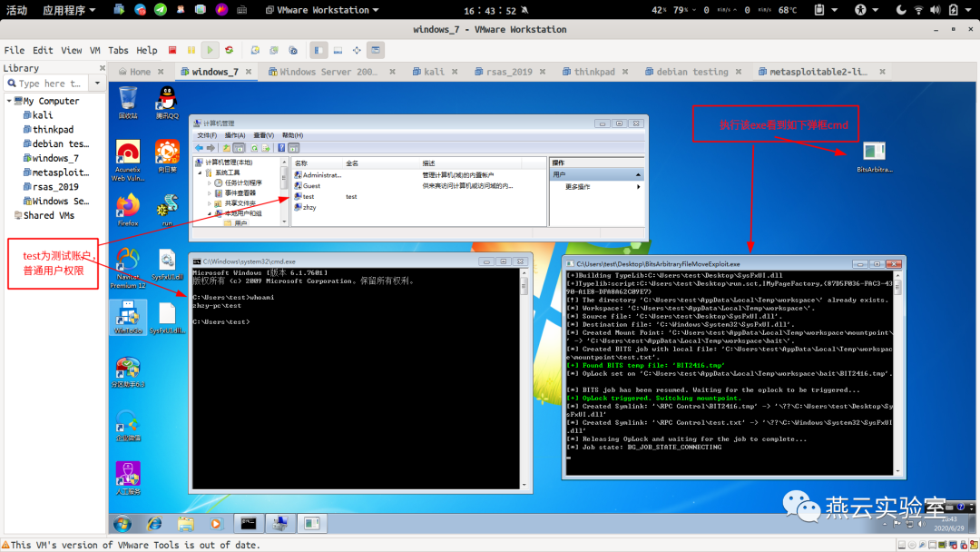Close the Library panel
The image size is (980, 552).
pyautogui.click(x=102, y=67)
